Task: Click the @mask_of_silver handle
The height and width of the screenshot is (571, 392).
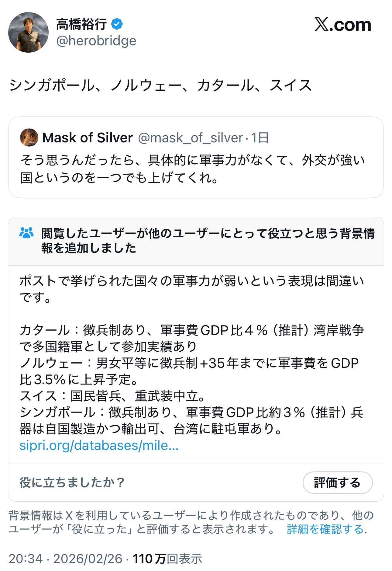Action: coord(191,138)
